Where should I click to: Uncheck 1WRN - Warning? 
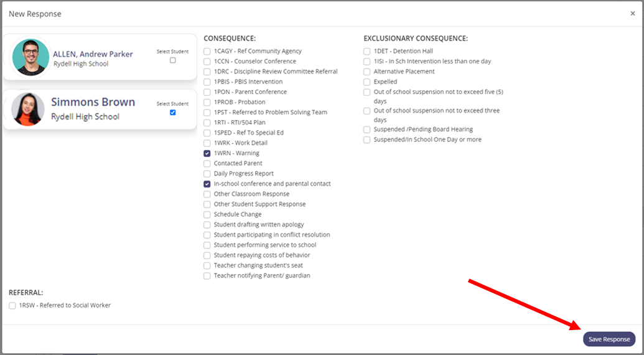(207, 153)
